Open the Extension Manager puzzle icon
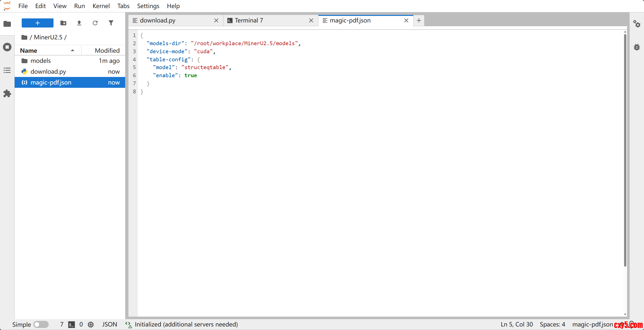Screen dimensions: 644x330 (7, 94)
